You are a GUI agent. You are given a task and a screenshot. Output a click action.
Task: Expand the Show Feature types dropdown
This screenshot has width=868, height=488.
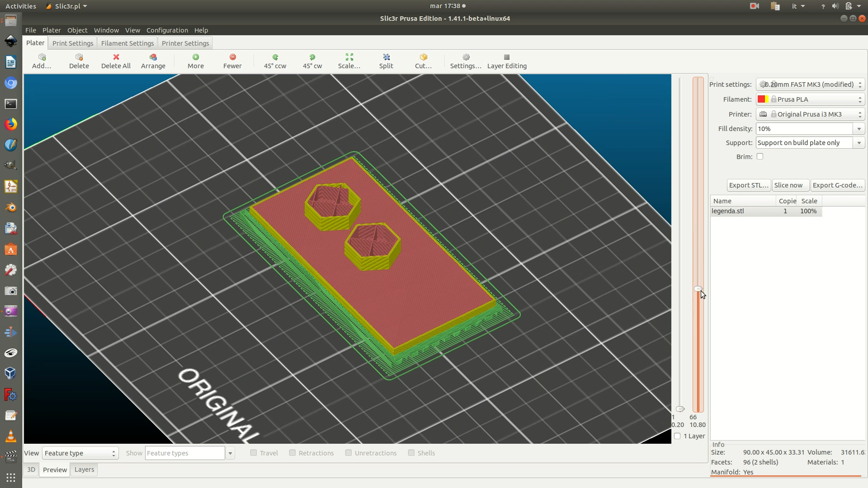pos(230,453)
